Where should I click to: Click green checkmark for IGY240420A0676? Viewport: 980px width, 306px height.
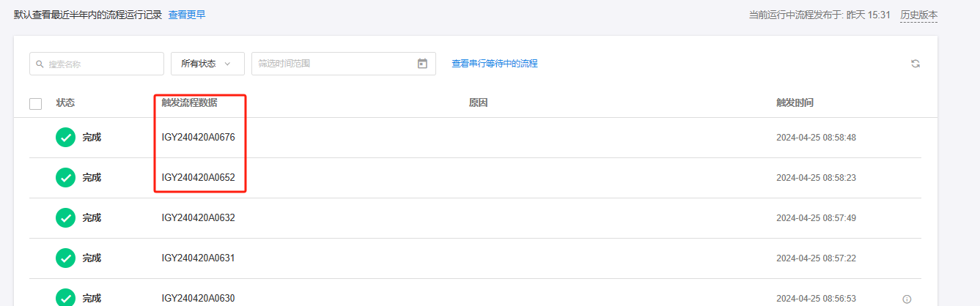(66, 137)
